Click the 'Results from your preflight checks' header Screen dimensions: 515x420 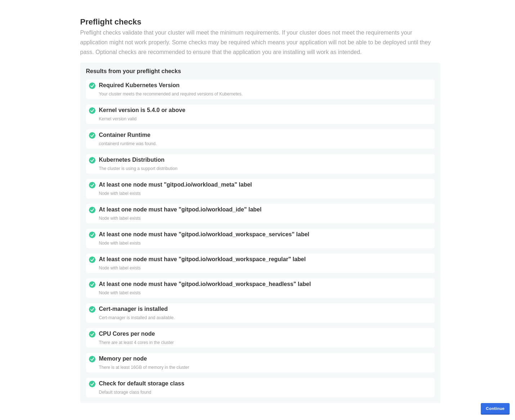coord(133,71)
